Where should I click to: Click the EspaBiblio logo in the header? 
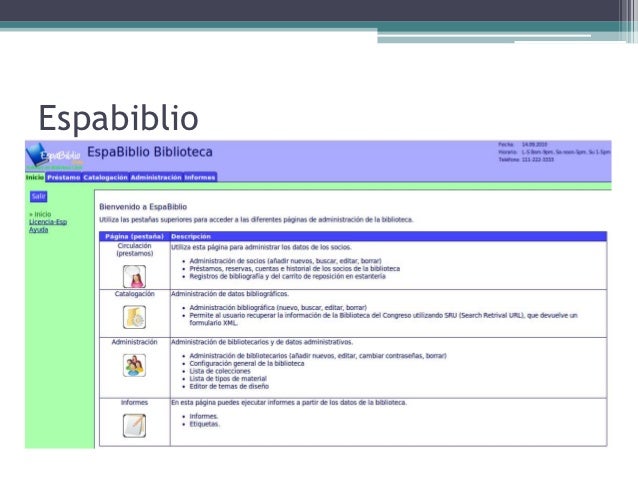coord(55,156)
